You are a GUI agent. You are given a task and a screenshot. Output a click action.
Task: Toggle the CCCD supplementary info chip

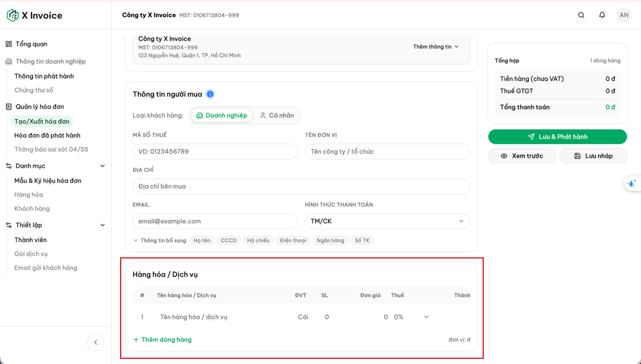(x=228, y=241)
